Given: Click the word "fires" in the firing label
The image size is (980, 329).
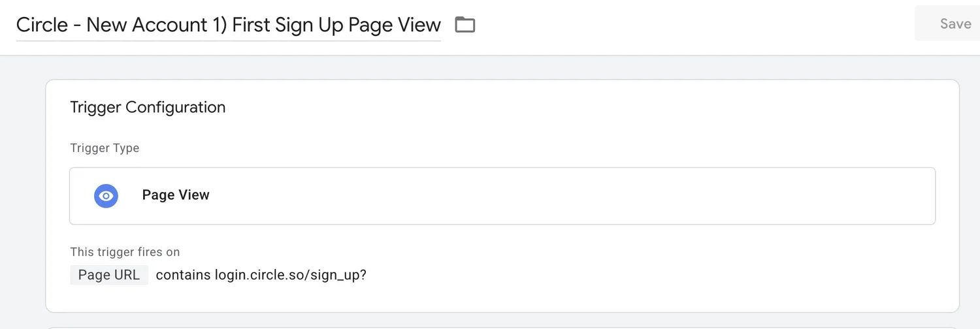Looking at the screenshot, I should 146,252.
